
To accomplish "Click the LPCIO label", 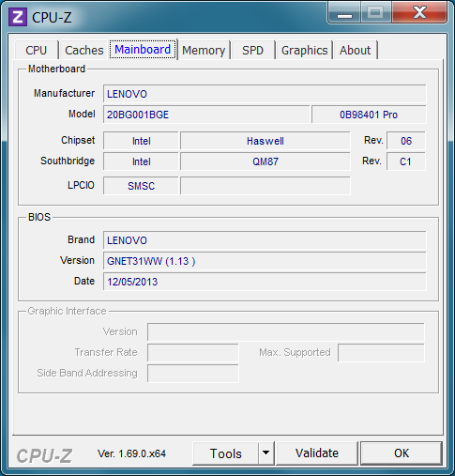I will pyautogui.click(x=81, y=185).
